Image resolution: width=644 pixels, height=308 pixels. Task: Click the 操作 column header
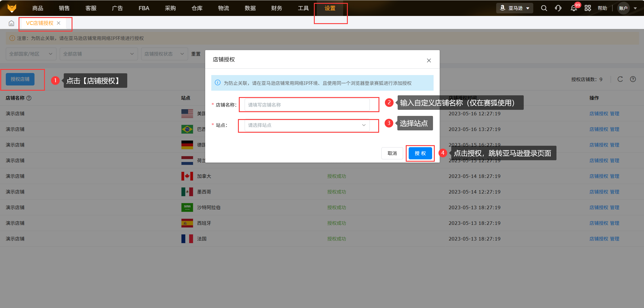(x=594, y=98)
